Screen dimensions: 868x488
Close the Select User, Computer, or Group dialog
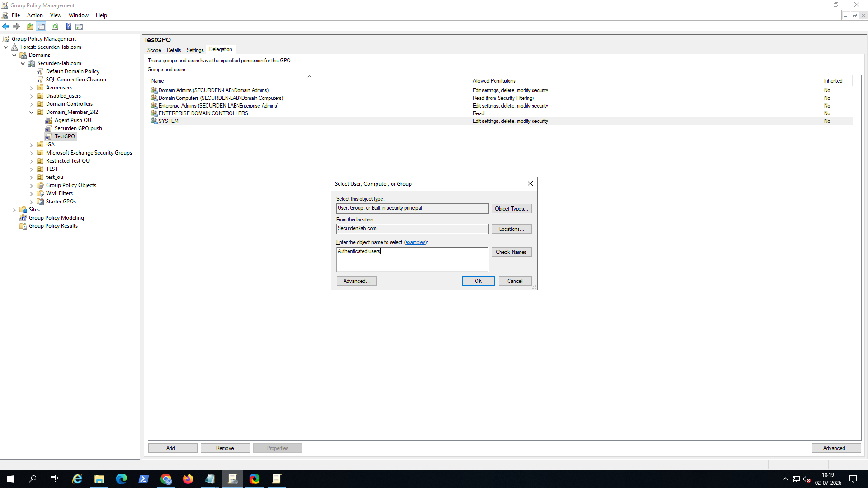(530, 184)
